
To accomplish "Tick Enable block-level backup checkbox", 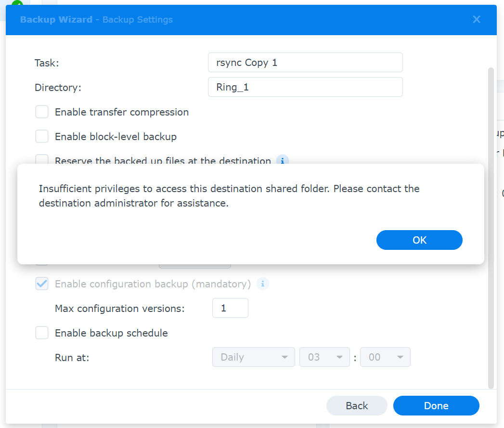I will point(42,136).
